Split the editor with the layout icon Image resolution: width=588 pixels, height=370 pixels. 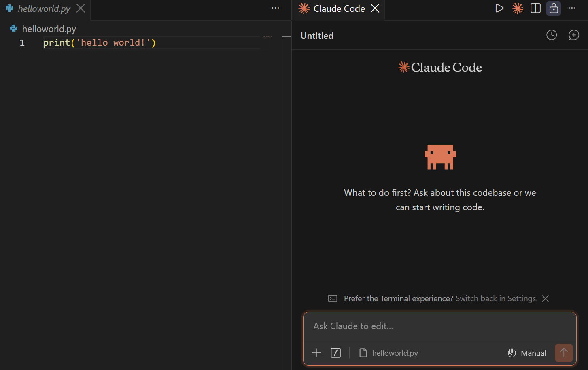tap(535, 8)
